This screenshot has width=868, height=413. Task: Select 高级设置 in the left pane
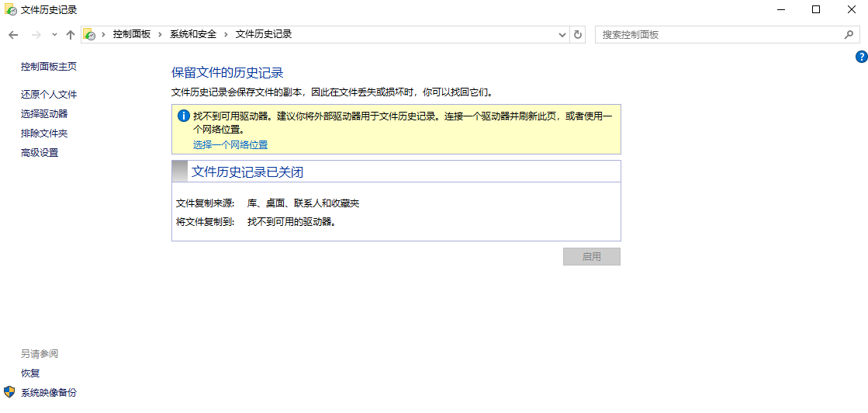coord(40,153)
